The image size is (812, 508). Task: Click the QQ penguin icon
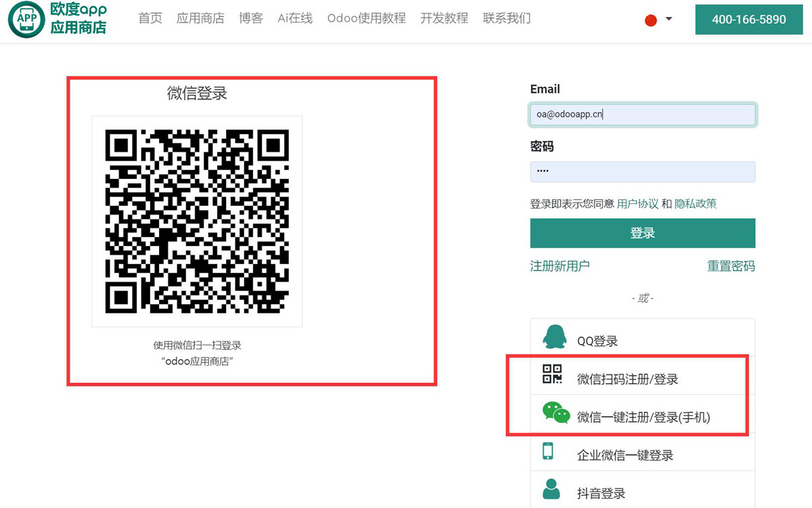click(555, 337)
